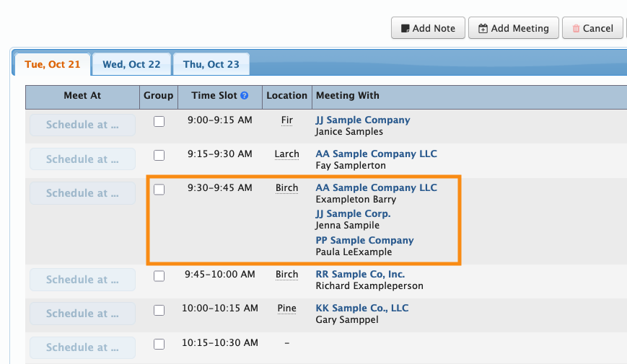Toggle Group checkbox for 9:30-9:45 AM slot
The height and width of the screenshot is (364, 627).
159,189
